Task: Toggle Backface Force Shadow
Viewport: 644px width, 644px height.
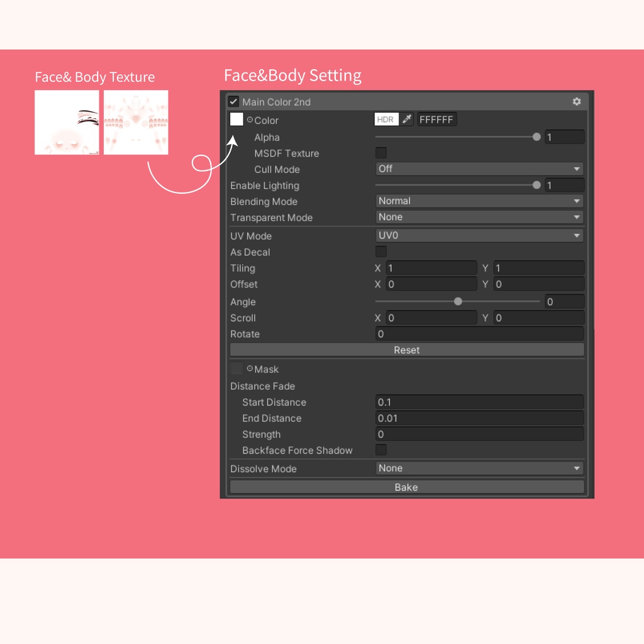Action: (x=380, y=450)
